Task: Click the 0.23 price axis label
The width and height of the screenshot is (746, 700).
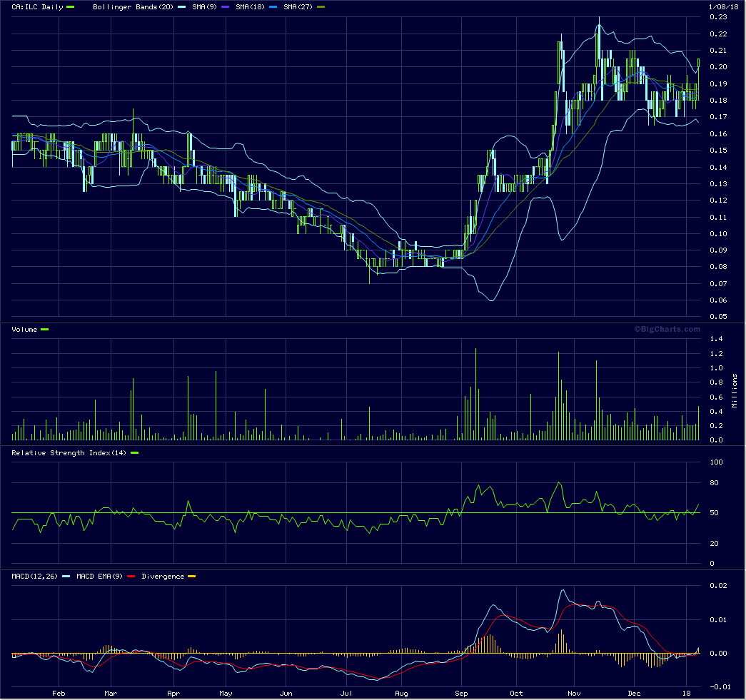Action: pos(718,17)
